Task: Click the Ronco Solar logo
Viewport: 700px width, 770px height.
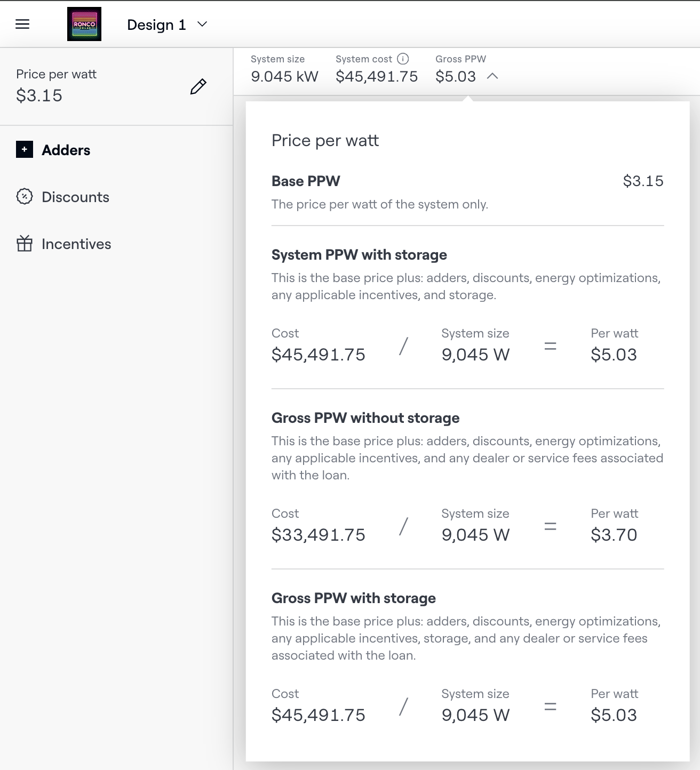Action: 84,25
